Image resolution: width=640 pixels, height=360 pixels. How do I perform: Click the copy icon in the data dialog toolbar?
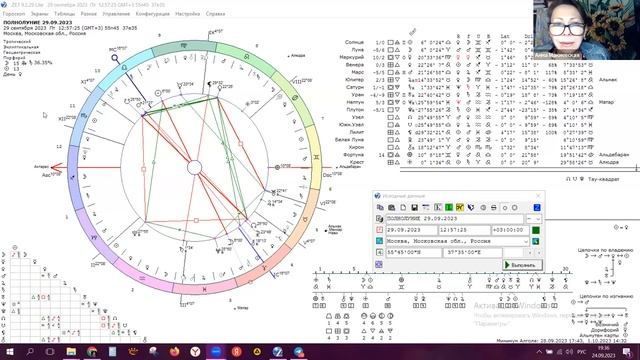click(x=380, y=207)
